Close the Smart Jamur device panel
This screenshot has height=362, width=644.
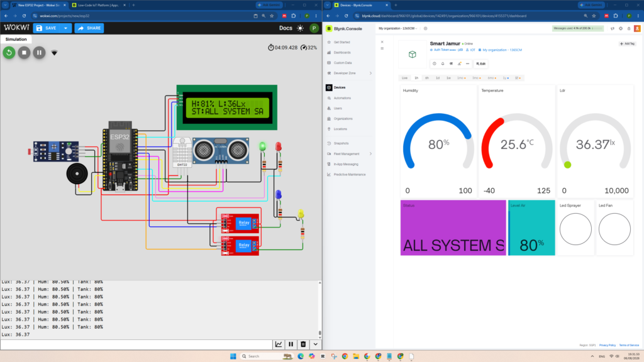click(382, 42)
